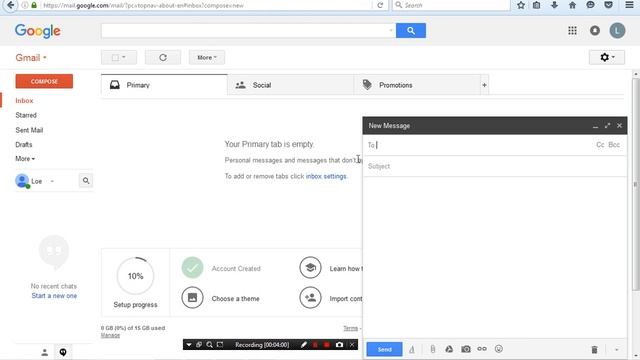Open the settings gear menu
Image resolution: width=640 pixels, height=360 pixels.
[607, 58]
